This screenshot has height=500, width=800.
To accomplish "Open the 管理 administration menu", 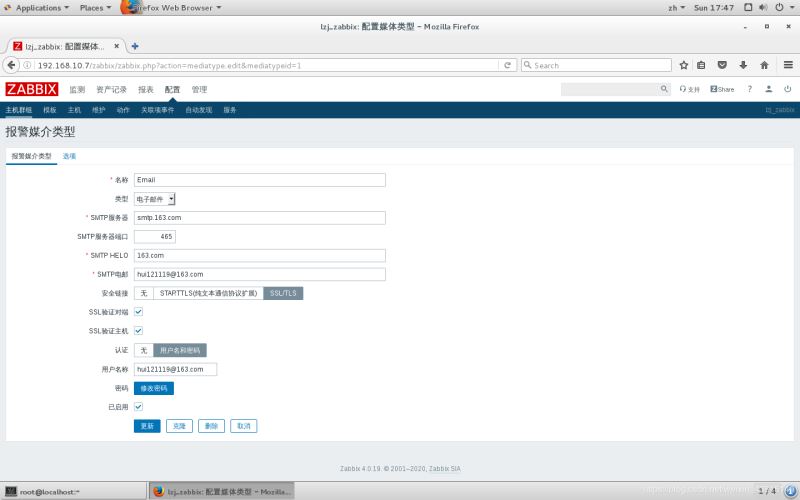I will click(199, 89).
